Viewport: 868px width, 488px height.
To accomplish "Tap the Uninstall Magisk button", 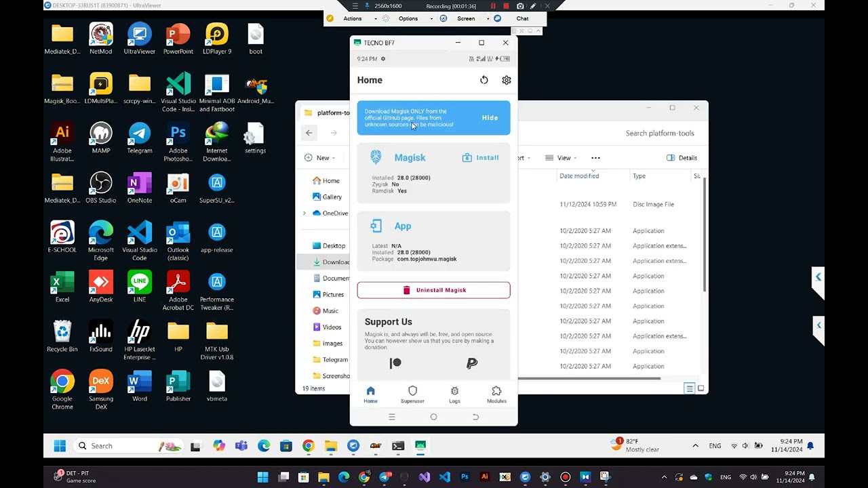I will click(434, 290).
